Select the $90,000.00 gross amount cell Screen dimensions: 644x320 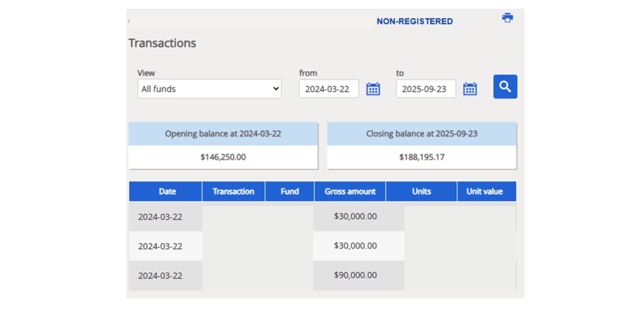click(355, 275)
